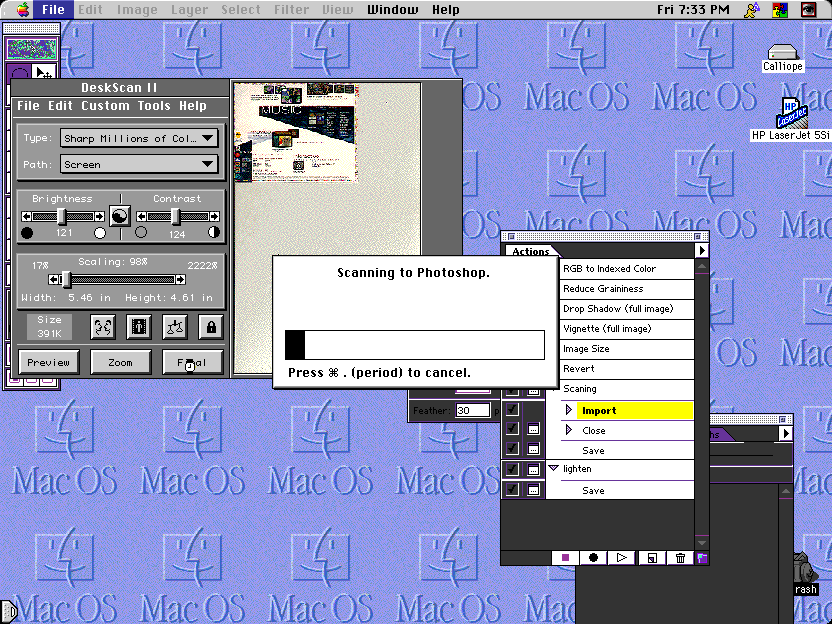Open the Path dropdown showing Screen

(139, 164)
